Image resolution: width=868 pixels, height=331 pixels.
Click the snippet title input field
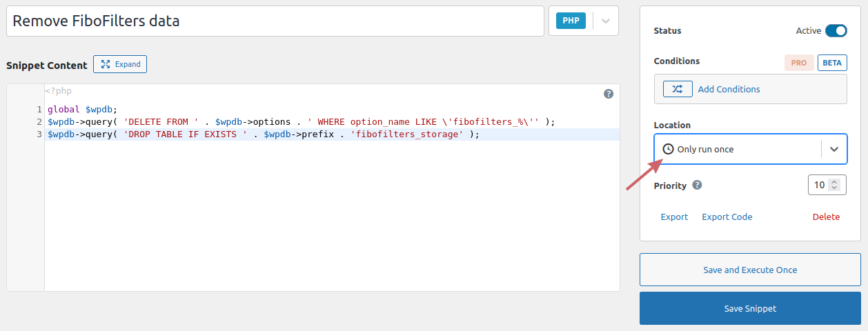click(275, 21)
